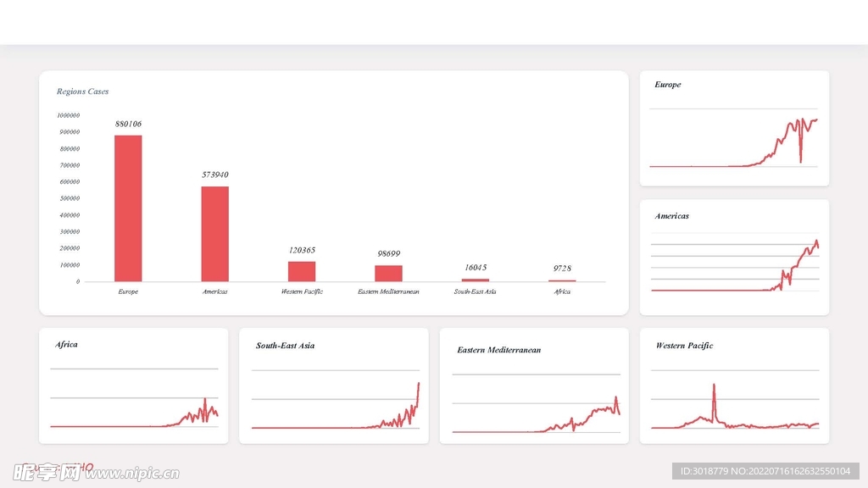
Task: Select the 98699 value label
Action: pyautogui.click(x=388, y=253)
